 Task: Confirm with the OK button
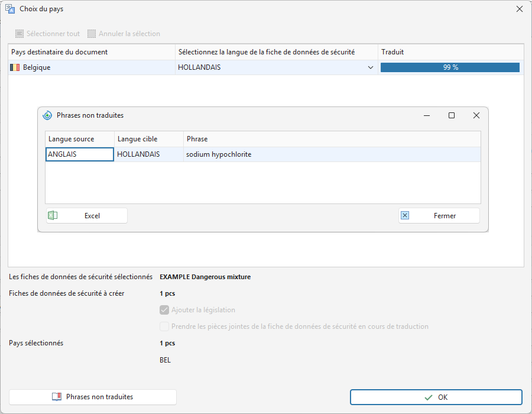(436, 397)
